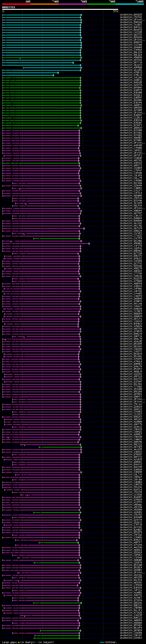Select the UniRef100_B6TYJ6 row label
The width and height of the screenshot is (146, 644).
click(x=131, y=63)
